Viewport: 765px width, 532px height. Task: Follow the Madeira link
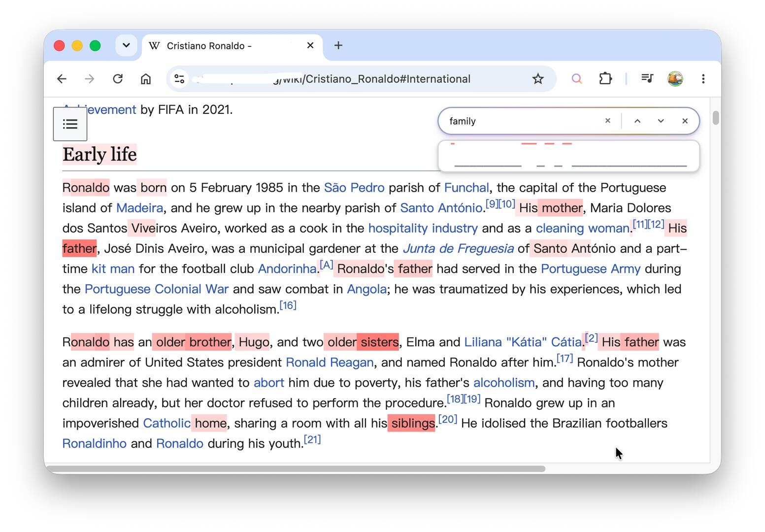pyautogui.click(x=139, y=208)
